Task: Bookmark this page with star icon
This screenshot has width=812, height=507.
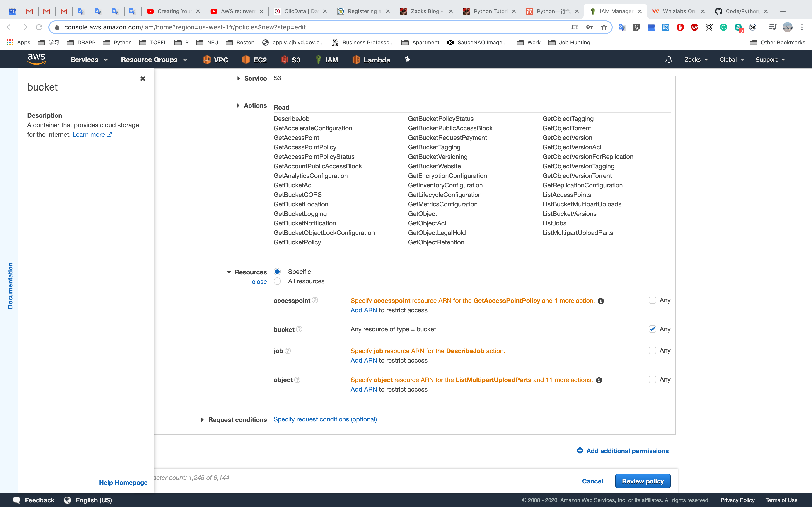Action: [x=604, y=27]
